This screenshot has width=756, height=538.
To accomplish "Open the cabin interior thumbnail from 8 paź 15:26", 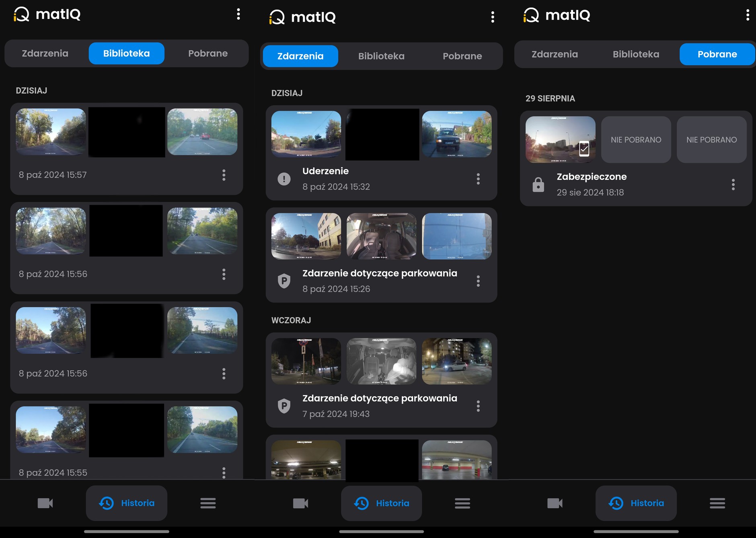I will pyautogui.click(x=381, y=236).
